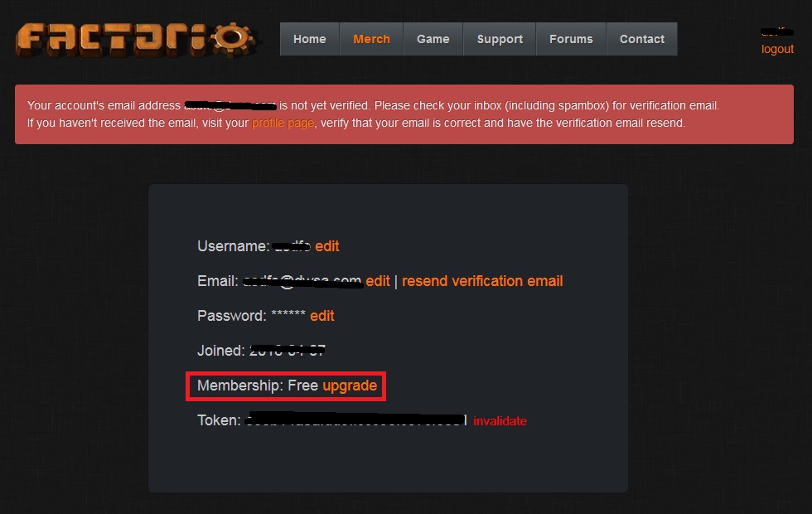Click the Factorio logo
Screen dimensions: 812x514
point(136,40)
